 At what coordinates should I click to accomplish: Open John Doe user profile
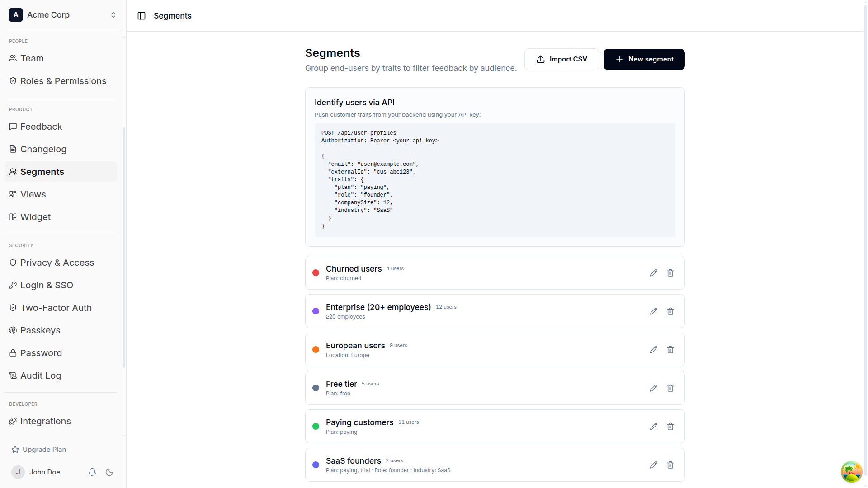pos(36,472)
